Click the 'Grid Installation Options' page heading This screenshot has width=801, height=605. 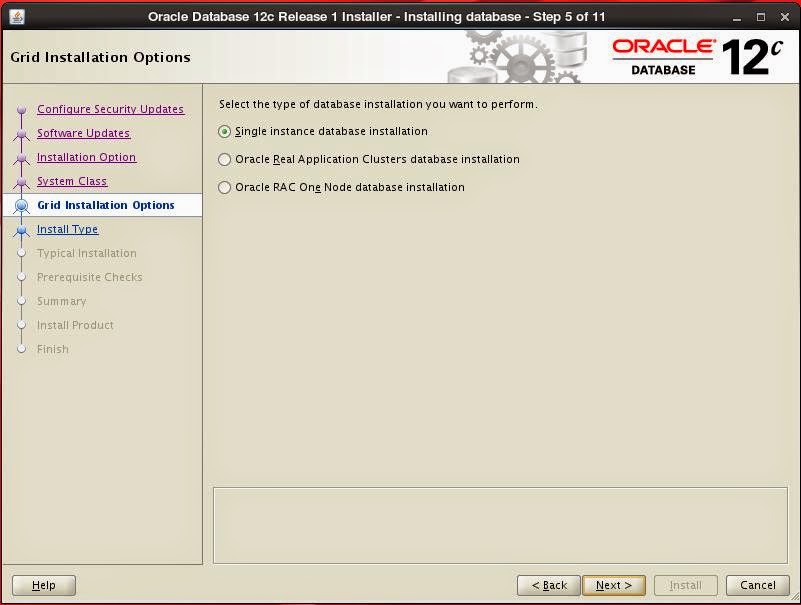click(x=100, y=57)
